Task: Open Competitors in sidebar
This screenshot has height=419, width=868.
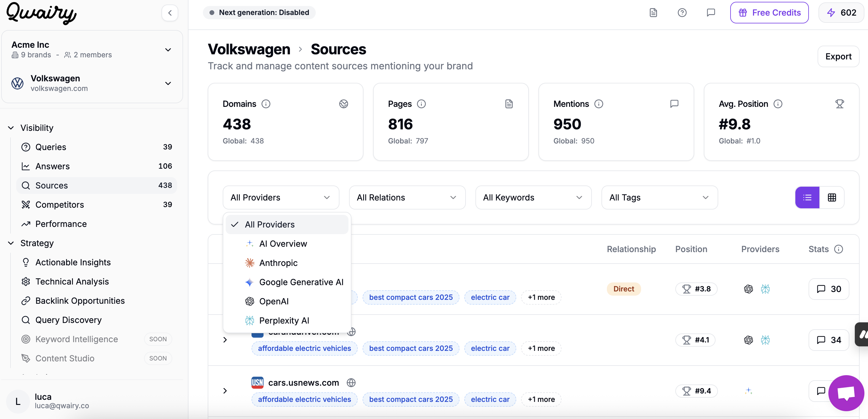Action: pos(96,205)
